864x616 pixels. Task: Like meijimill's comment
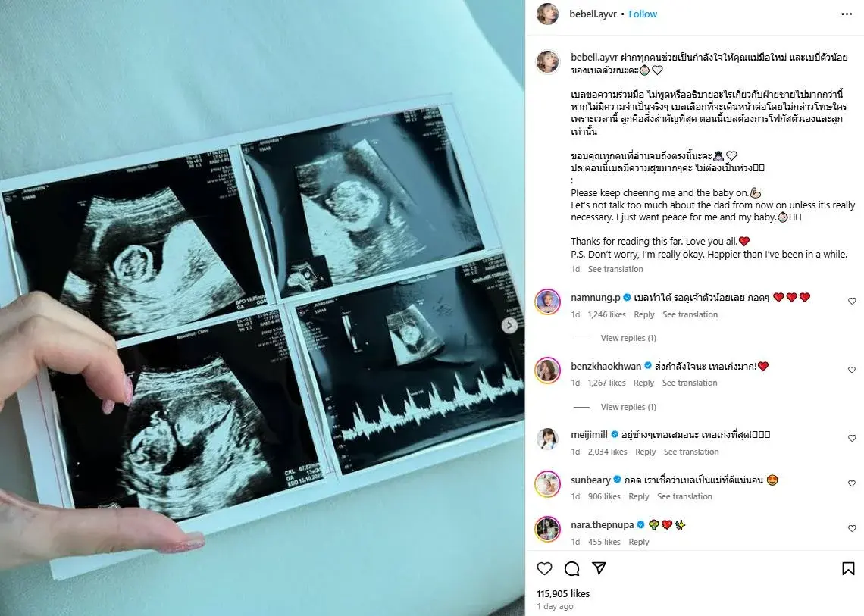(852, 438)
